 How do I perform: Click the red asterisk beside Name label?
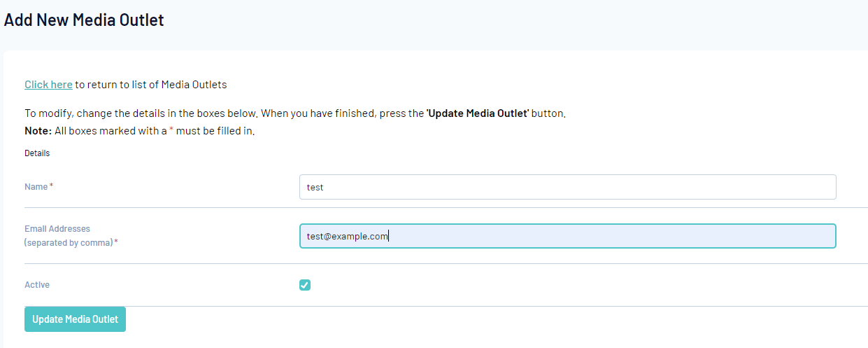[x=51, y=186]
